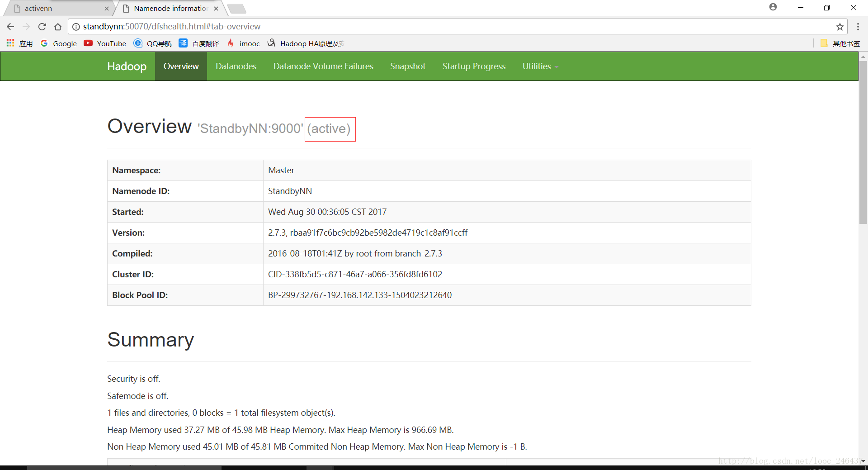Click the Summary heading
This screenshot has width=868, height=470.
pos(151,340)
